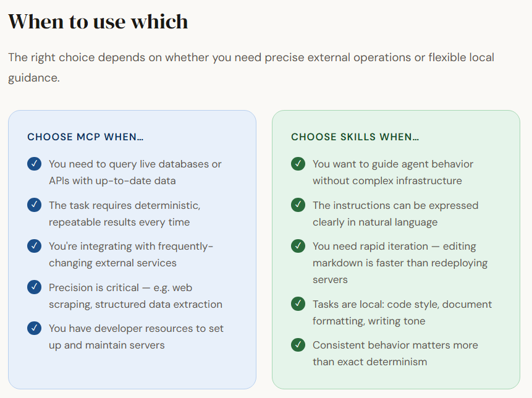Click the text "set up and maintain servers"
Screen dimensions: 532x398
pos(107,345)
